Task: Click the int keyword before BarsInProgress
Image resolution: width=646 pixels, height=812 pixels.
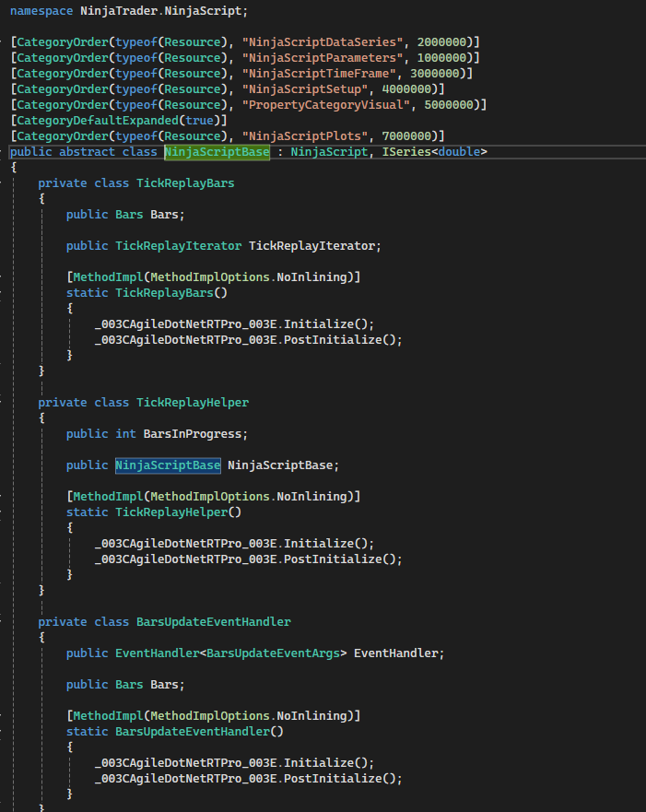Action: (125, 434)
